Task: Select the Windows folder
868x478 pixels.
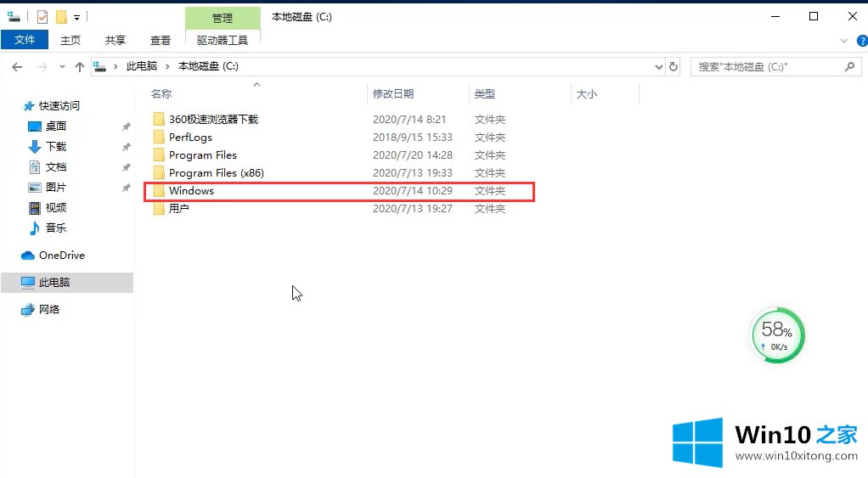Action: pos(191,191)
